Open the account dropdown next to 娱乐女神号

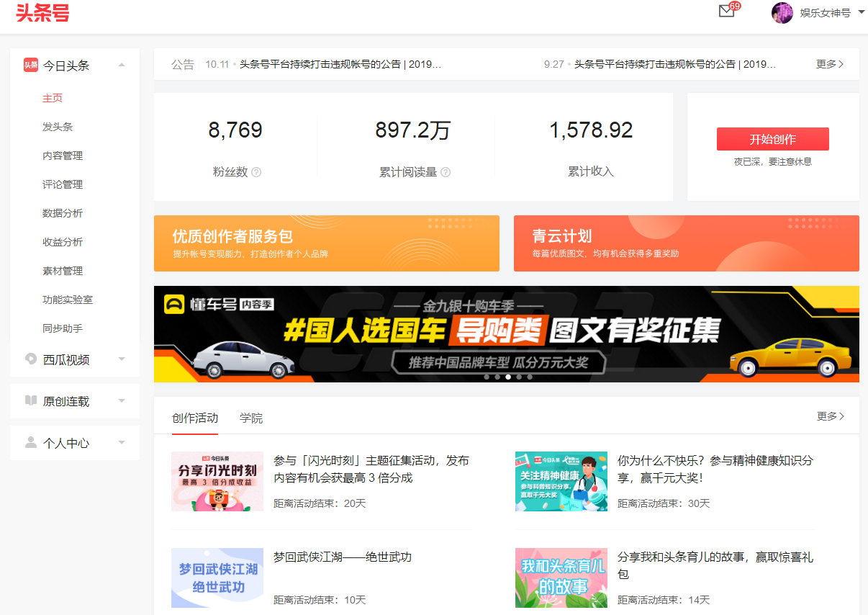tap(861, 12)
